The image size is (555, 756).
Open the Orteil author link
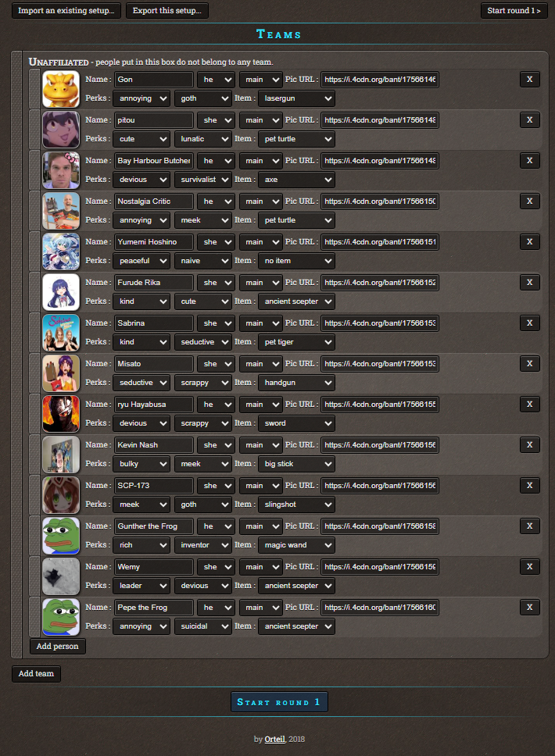pos(275,739)
